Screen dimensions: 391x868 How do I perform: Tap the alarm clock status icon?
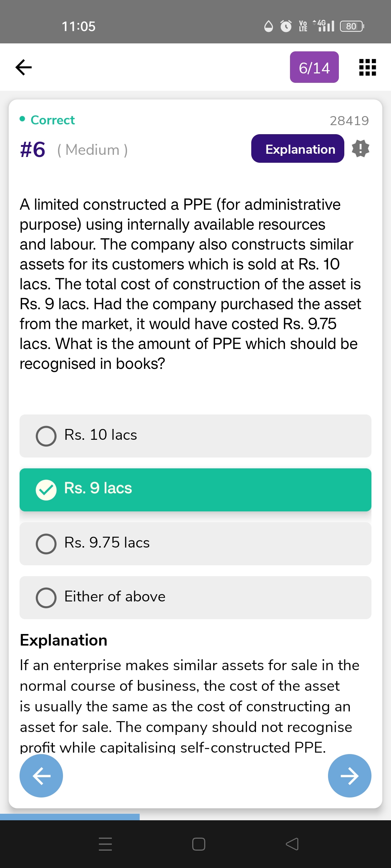pos(286,26)
